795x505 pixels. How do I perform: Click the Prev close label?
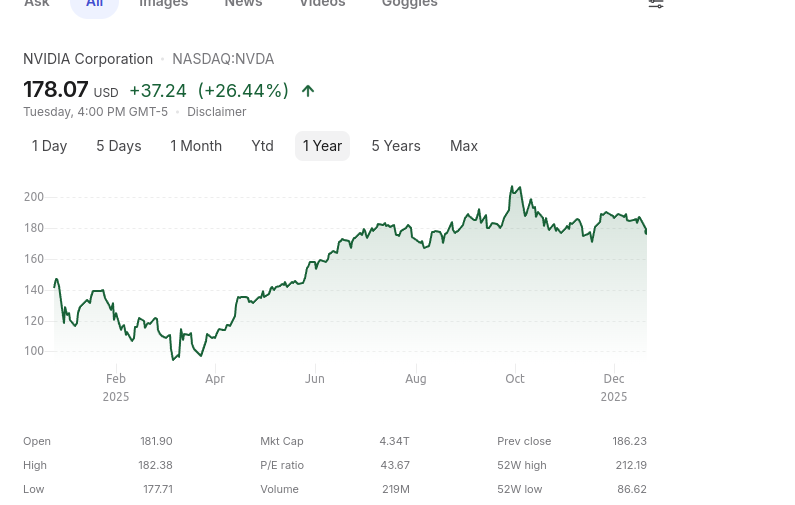[x=524, y=441]
